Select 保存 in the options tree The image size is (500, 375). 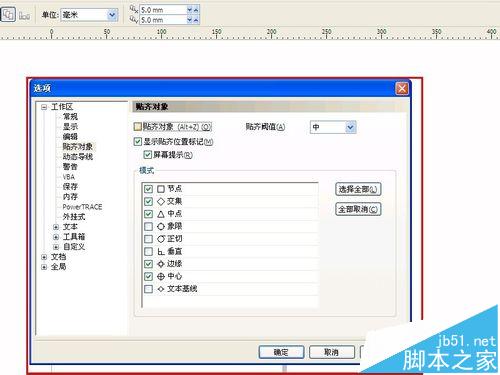[70, 187]
